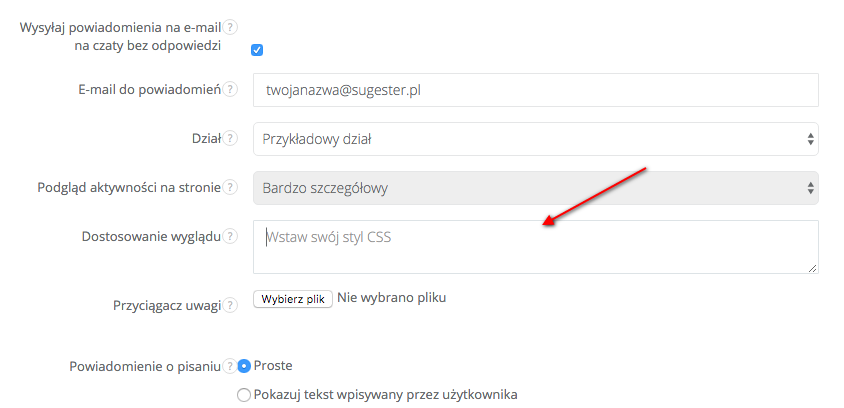This screenshot has height=408, width=844.
Task: Click help icon beside 'Wysyłaj powiadomienia na e-mail'
Action: (231, 27)
